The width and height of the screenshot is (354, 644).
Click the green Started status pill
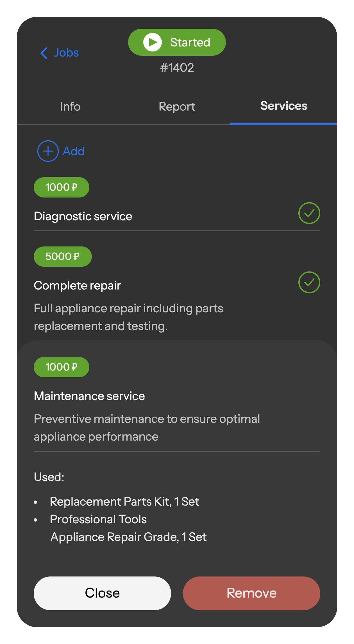click(x=177, y=42)
